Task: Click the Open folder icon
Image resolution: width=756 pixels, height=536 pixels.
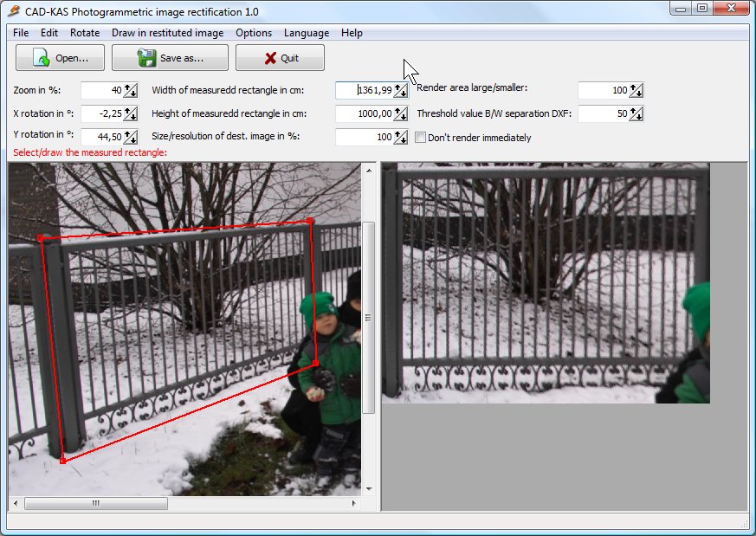Action: (40, 58)
